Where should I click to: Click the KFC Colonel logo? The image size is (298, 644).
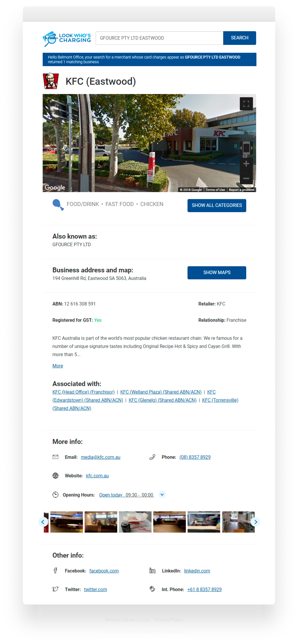click(x=51, y=81)
